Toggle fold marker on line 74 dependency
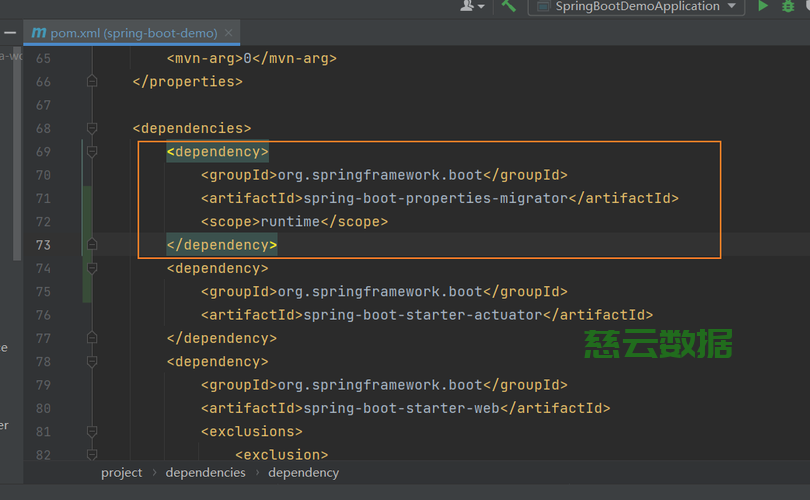Image resolution: width=810 pixels, height=500 pixels. (92, 268)
